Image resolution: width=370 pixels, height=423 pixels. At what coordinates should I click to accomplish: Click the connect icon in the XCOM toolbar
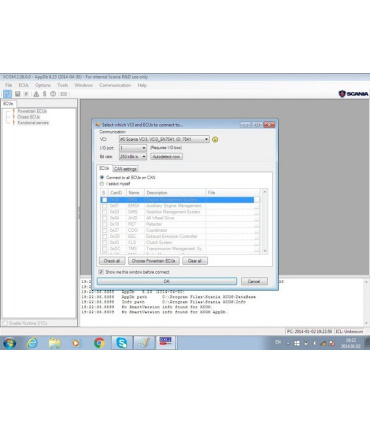7,94
